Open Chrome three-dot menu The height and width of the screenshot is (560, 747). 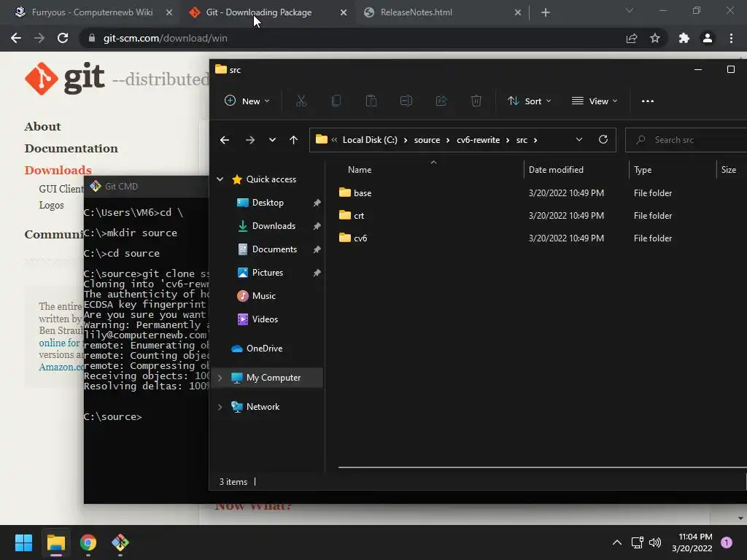[x=731, y=38]
